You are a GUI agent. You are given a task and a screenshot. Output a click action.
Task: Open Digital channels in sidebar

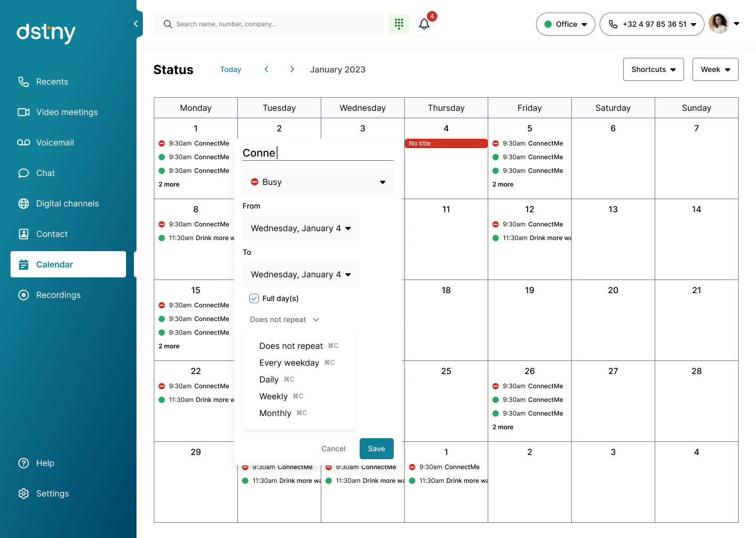(x=67, y=203)
